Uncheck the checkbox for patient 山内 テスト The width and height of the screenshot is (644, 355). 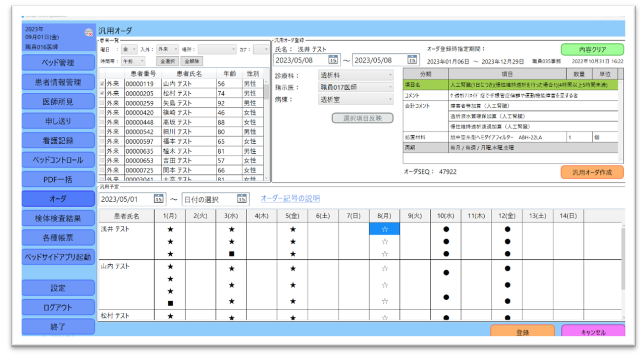pos(102,84)
